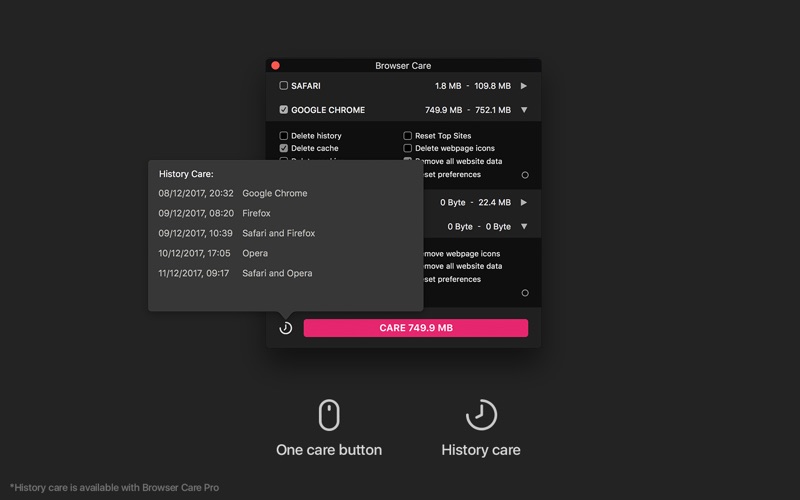
Task: Tick the Delete history checkbox
Action: coord(284,136)
